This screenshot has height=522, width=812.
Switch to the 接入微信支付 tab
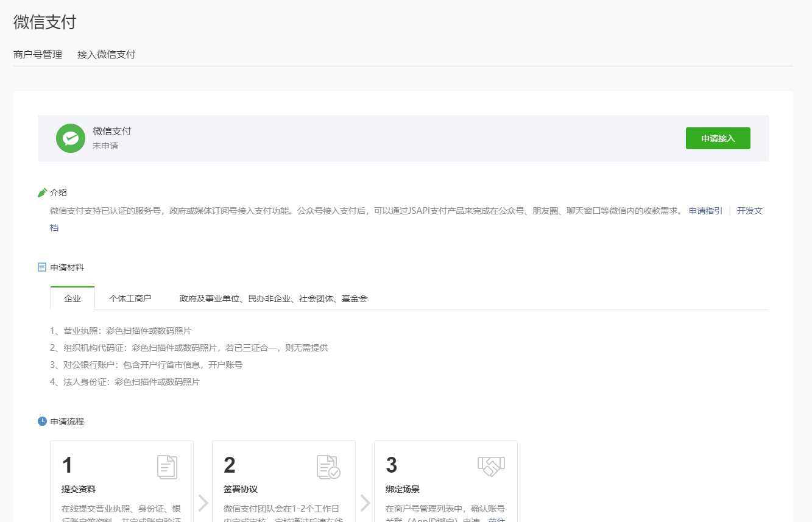[107, 54]
